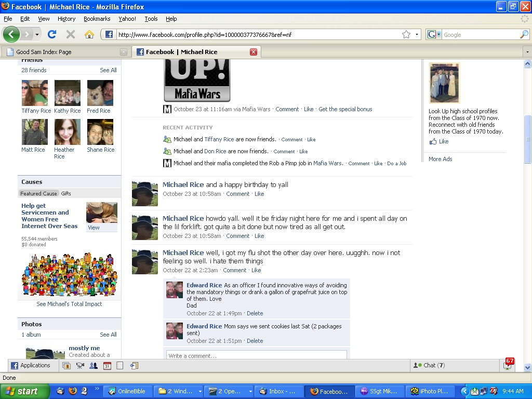
Task: Click the friends icon beside Don Rice activity
Action: [167, 151]
